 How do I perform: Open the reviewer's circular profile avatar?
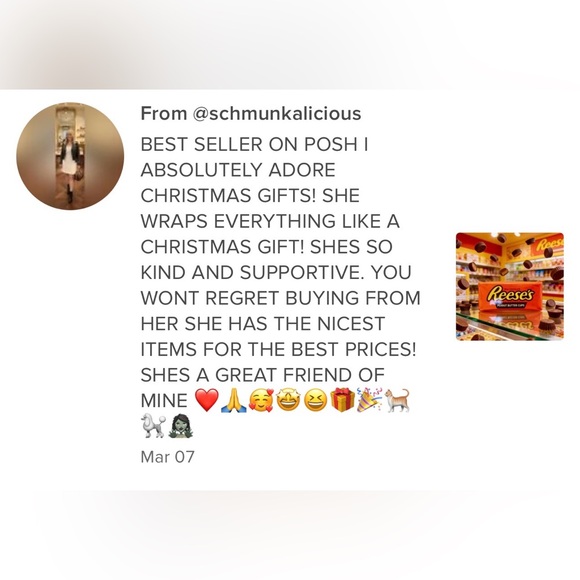tap(70, 156)
